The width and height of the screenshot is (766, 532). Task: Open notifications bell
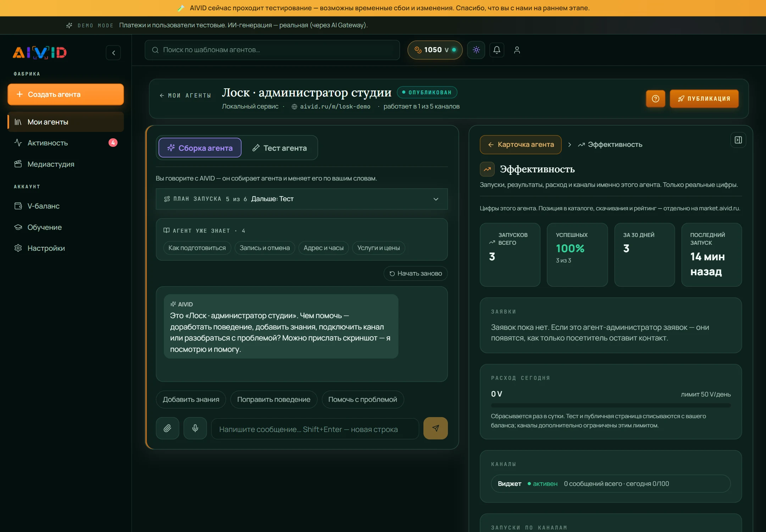497,50
